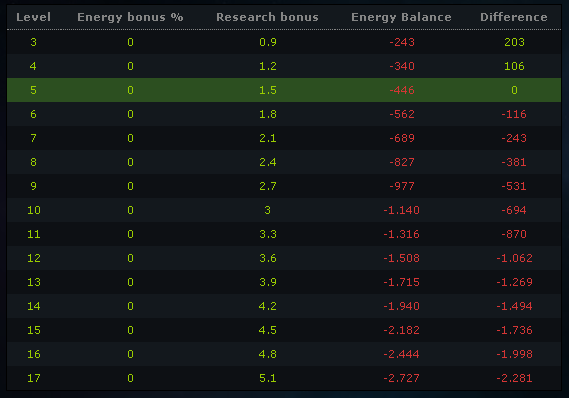Click research bonus value 3.3
The width and height of the screenshot is (569, 398).
coord(268,234)
